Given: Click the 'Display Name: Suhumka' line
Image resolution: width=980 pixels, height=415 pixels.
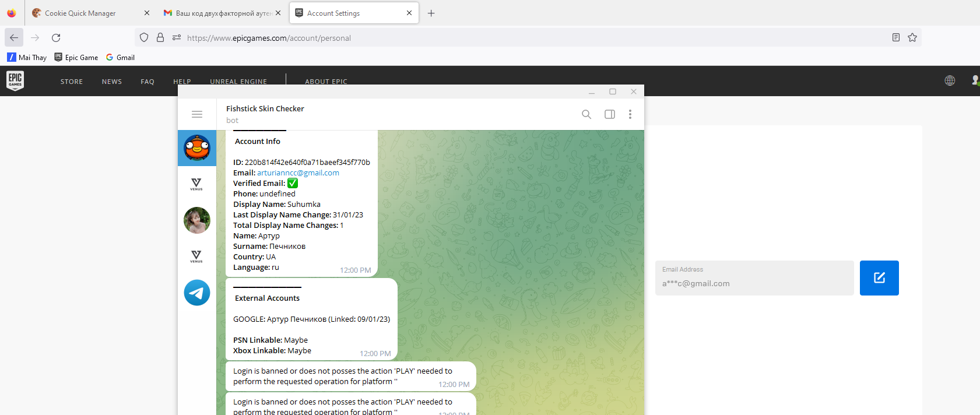Looking at the screenshot, I should point(277,204).
